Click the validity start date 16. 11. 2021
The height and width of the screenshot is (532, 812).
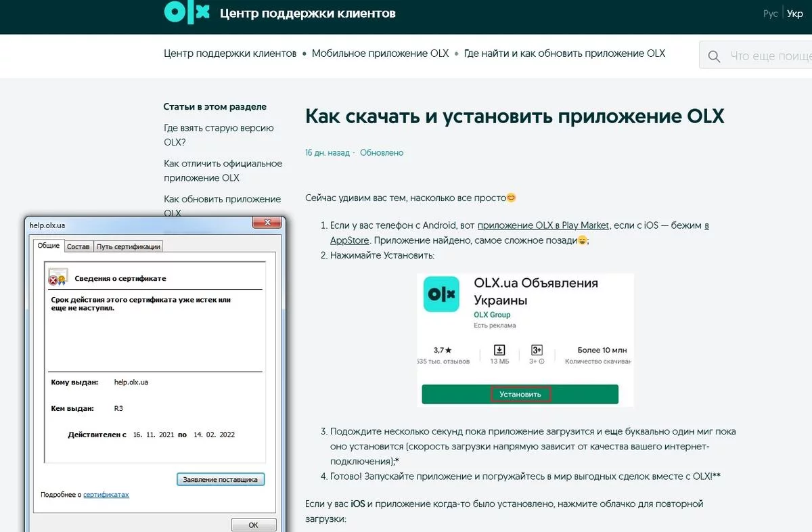tap(153, 435)
